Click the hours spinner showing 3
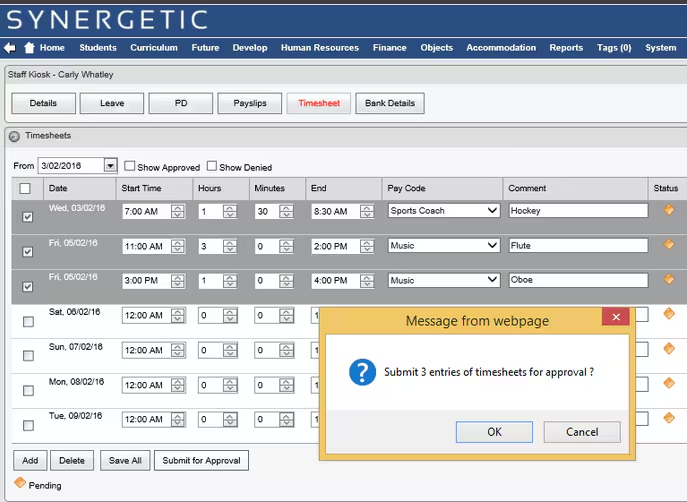The image size is (687, 502). tap(230, 247)
